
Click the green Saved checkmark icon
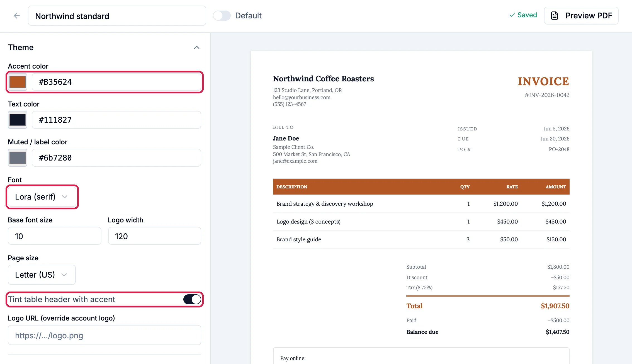512,15
